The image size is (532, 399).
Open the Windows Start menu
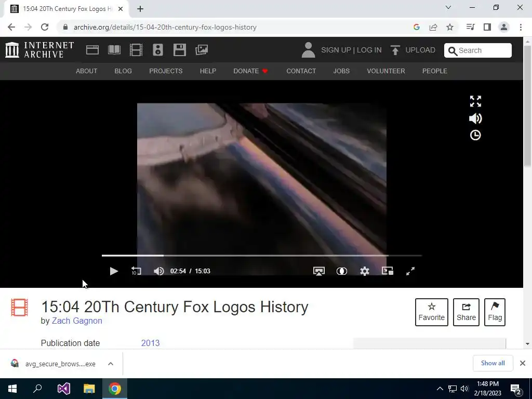point(12,389)
